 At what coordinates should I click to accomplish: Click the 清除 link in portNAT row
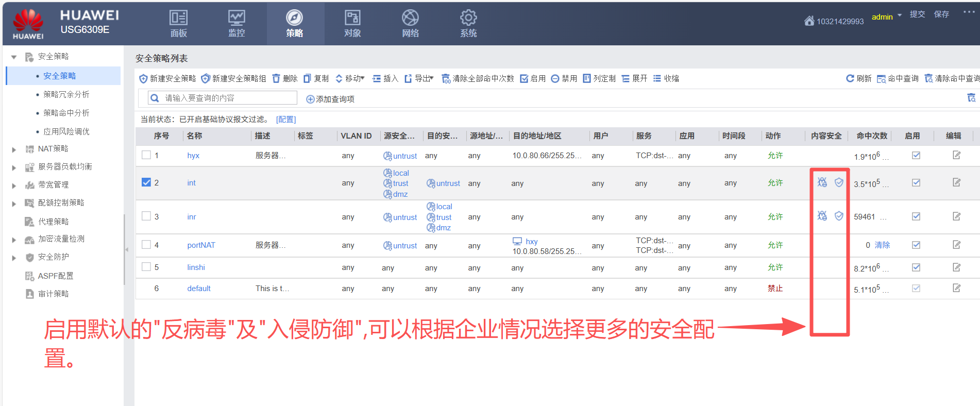(x=882, y=245)
